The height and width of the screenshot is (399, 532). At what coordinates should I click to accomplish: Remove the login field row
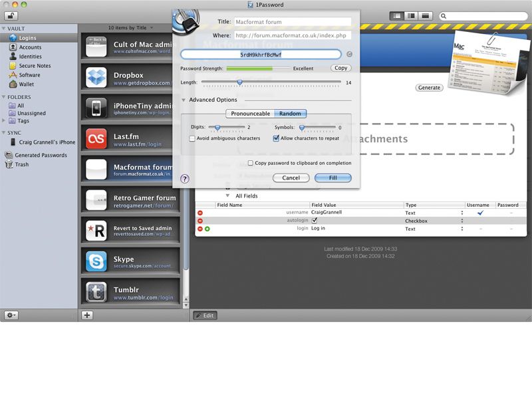[200, 229]
